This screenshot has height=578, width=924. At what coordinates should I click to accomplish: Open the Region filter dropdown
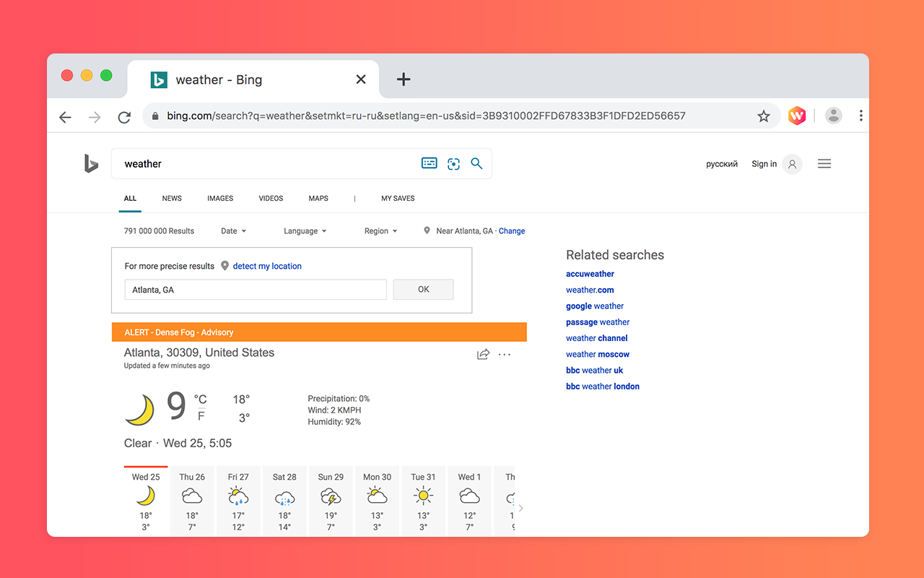coord(380,230)
